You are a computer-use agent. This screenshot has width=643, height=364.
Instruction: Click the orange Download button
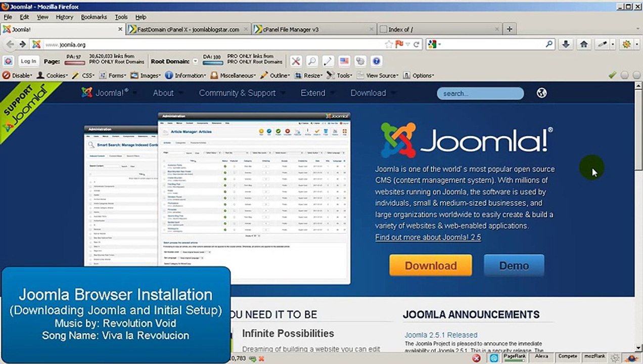coord(431,265)
